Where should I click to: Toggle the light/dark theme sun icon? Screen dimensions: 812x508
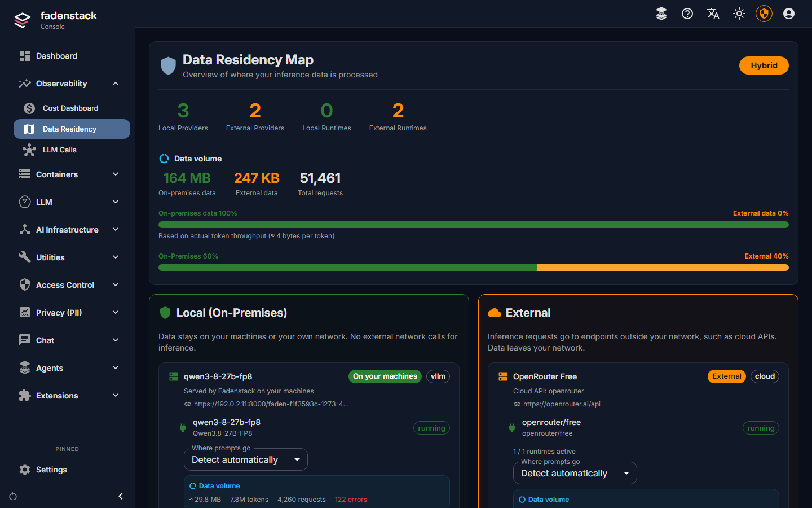(x=739, y=14)
